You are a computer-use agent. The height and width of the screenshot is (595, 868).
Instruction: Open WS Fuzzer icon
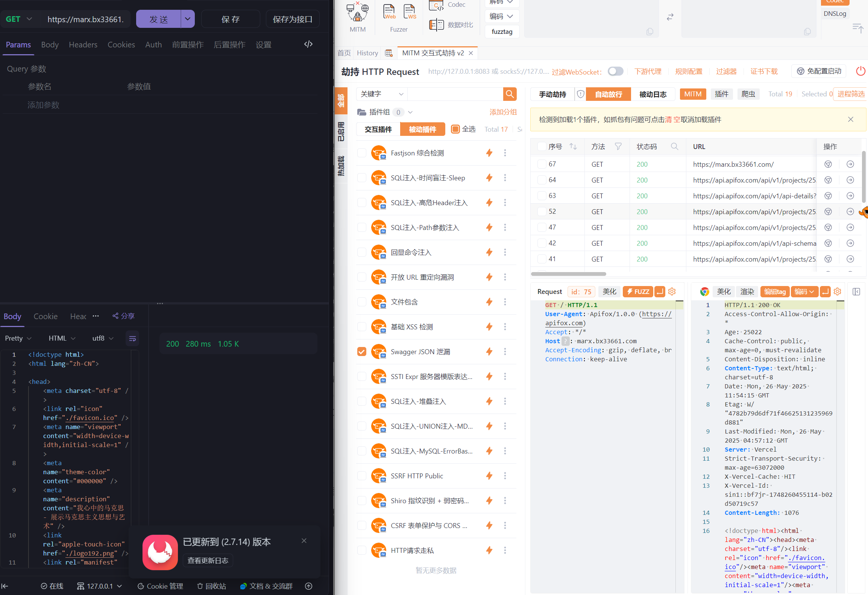[410, 12]
